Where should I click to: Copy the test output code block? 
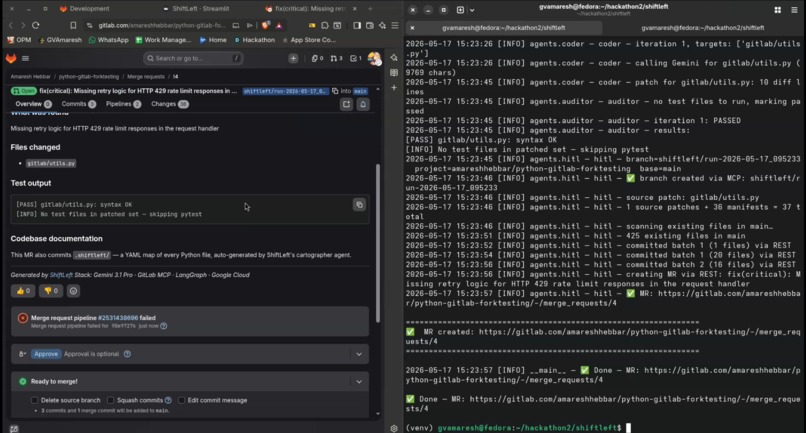pyautogui.click(x=359, y=205)
